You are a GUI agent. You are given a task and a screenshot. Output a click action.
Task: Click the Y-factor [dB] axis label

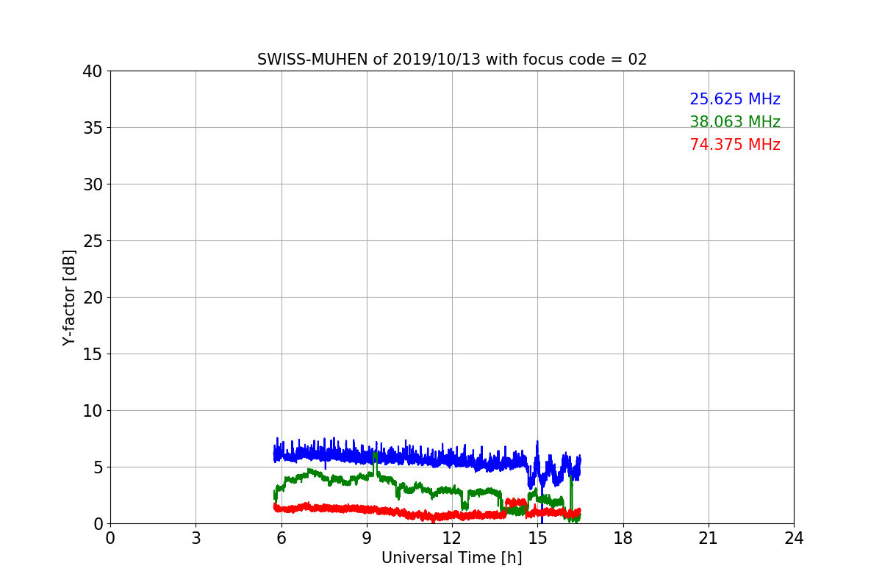(69, 298)
